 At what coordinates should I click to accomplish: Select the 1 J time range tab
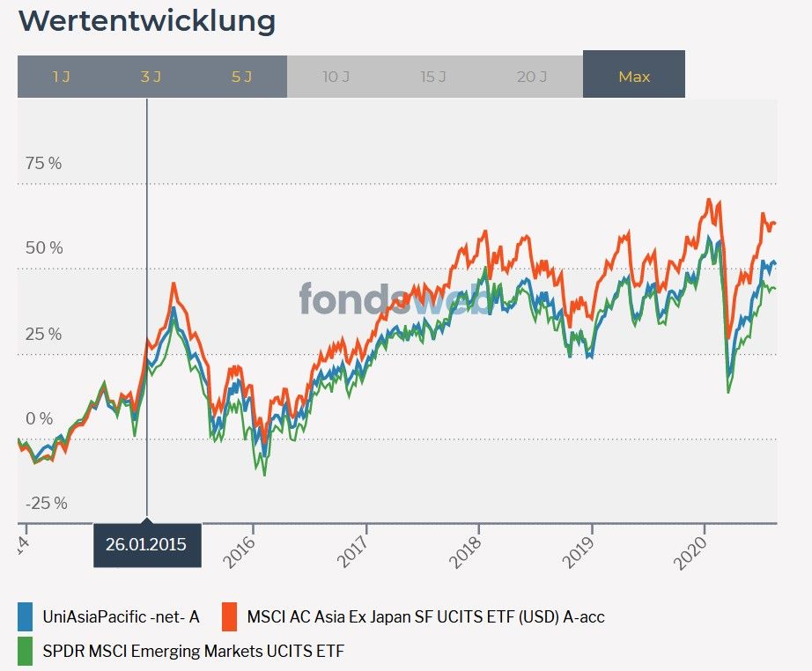(61, 77)
